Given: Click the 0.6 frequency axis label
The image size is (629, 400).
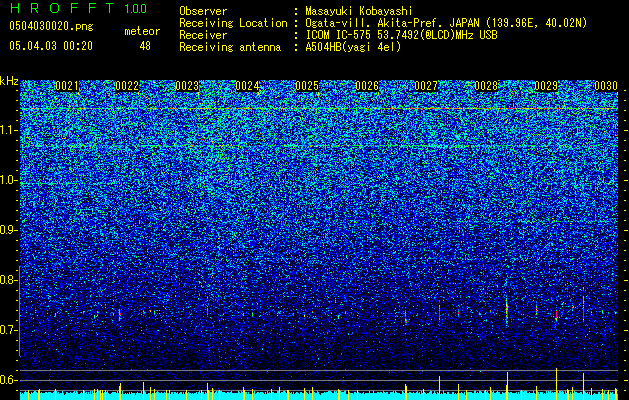Looking at the screenshot, I should [8, 380].
